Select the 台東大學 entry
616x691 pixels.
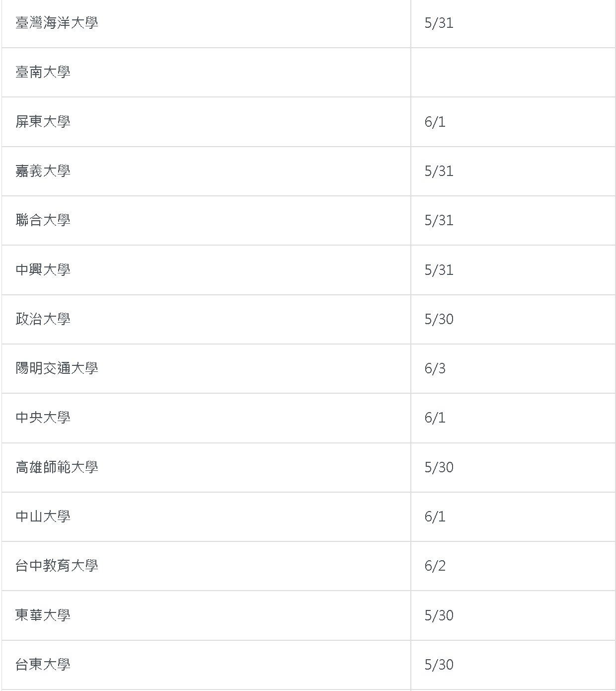point(43,665)
